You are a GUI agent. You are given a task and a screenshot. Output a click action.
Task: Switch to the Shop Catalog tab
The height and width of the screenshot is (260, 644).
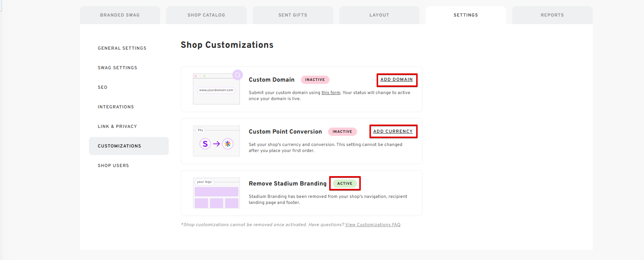[x=206, y=15]
